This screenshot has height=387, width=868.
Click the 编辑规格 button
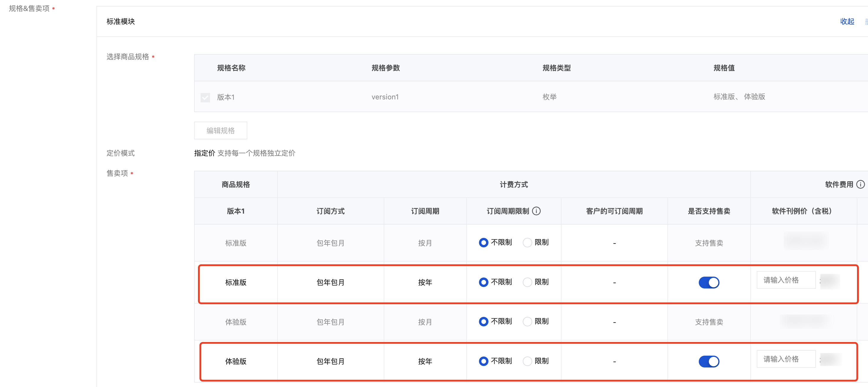(x=220, y=130)
